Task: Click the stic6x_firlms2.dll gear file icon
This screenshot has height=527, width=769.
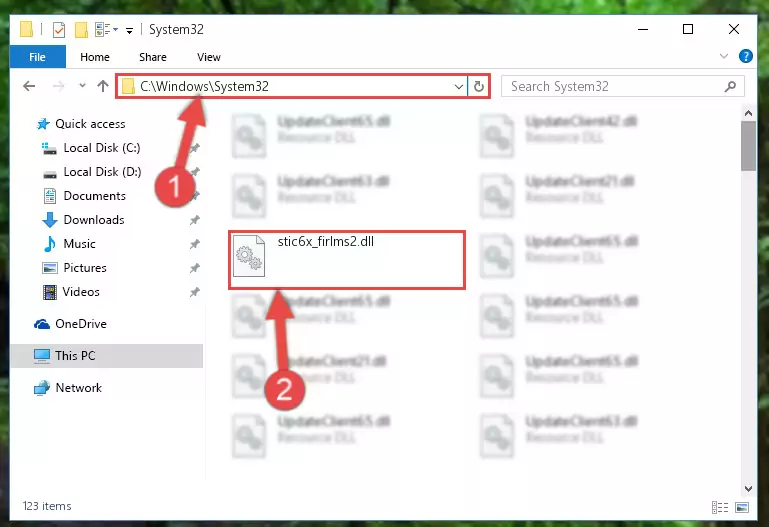Action: [x=249, y=256]
